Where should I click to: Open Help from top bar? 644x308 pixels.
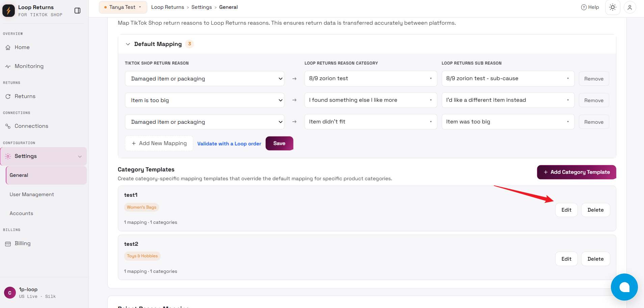tap(590, 7)
